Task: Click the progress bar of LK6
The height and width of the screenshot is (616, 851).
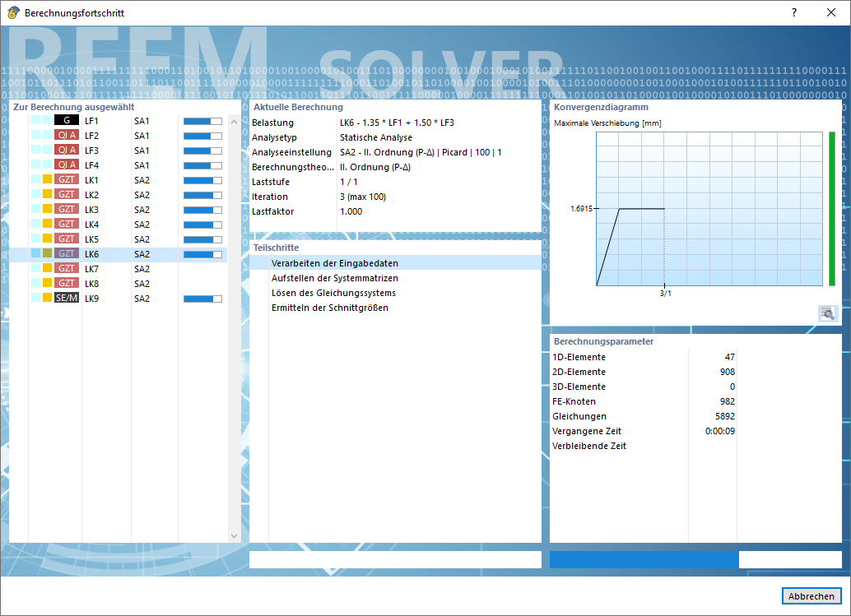Action: pyautogui.click(x=202, y=254)
